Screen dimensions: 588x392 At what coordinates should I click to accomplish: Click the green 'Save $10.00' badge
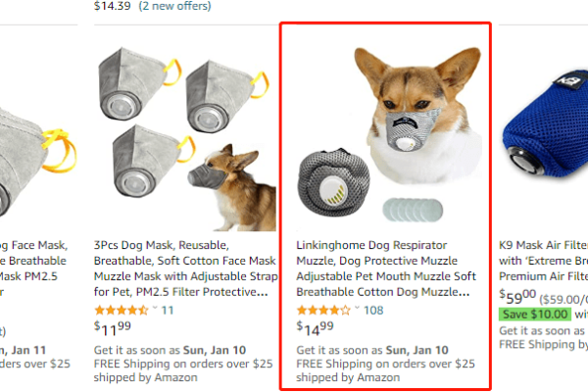(536, 314)
